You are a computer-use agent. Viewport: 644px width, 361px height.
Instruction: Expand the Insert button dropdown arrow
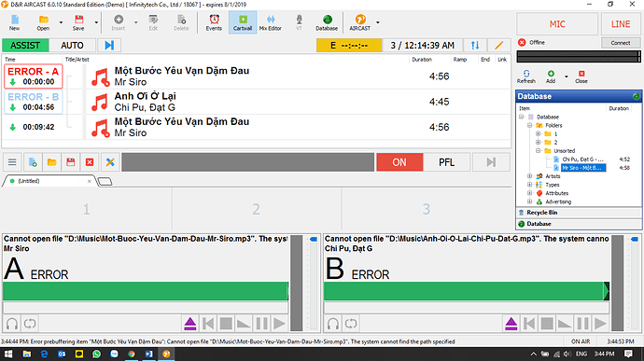tap(135, 22)
